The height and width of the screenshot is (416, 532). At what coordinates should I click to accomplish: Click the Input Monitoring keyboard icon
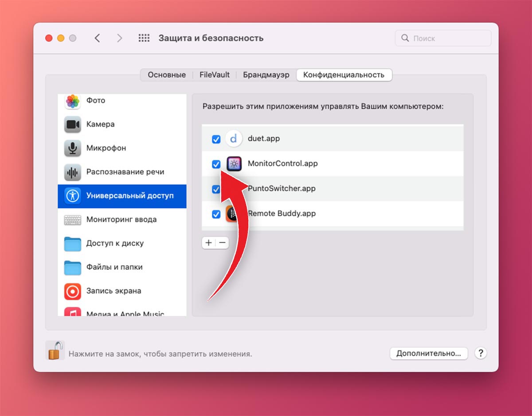click(x=73, y=220)
